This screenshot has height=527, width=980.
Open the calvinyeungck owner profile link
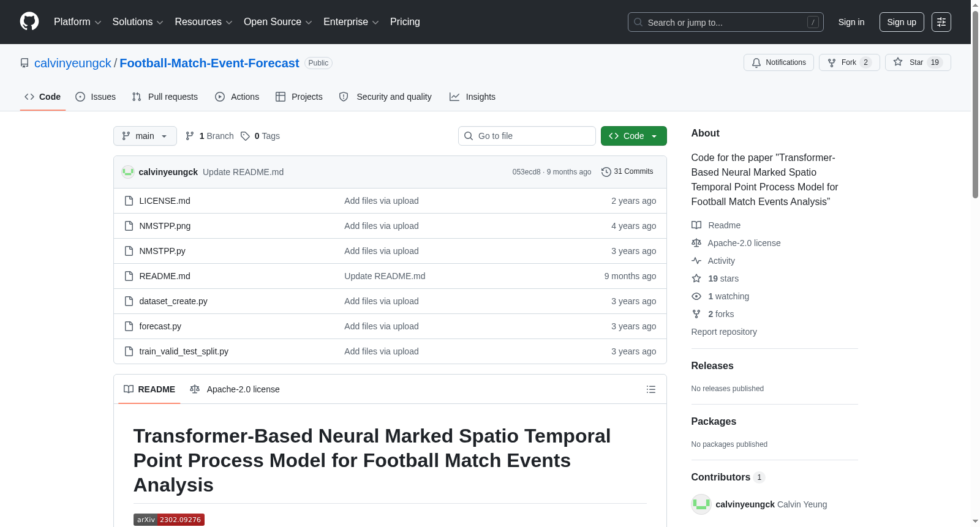pyautogui.click(x=73, y=63)
